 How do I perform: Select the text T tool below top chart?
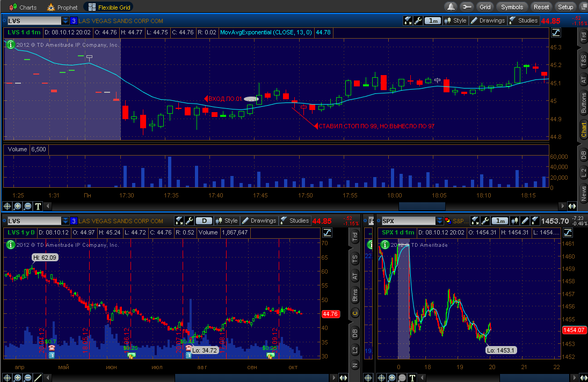coord(38,206)
